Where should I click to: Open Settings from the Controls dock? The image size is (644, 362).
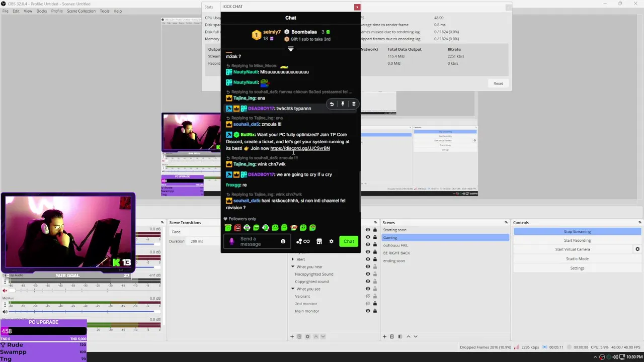point(577,268)
